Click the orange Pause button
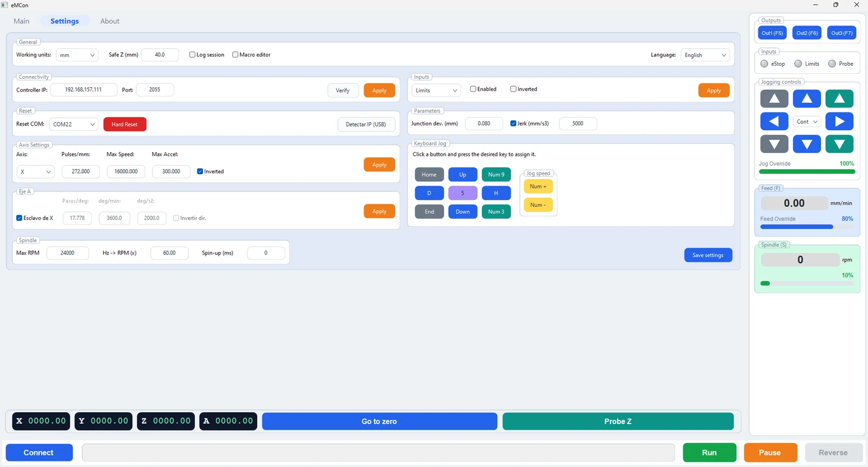Image resolution: width=868 pixels, height=467 pixels. click(x=770, y=452)
